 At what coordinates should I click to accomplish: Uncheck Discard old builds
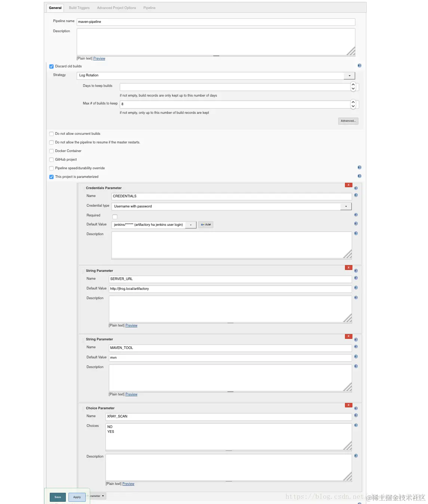(51, 66)
